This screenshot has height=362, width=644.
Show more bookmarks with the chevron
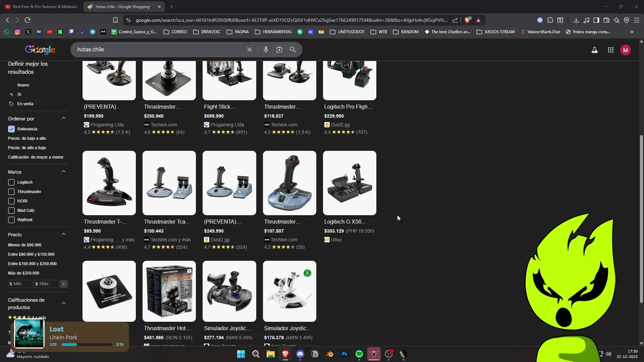click(x=632, y=32)
